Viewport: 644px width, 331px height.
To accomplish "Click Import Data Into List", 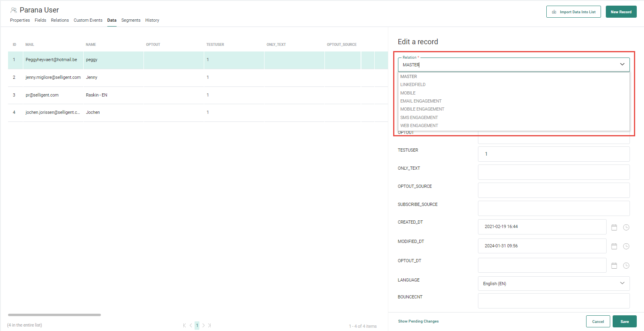I will [x=573, y=12].
